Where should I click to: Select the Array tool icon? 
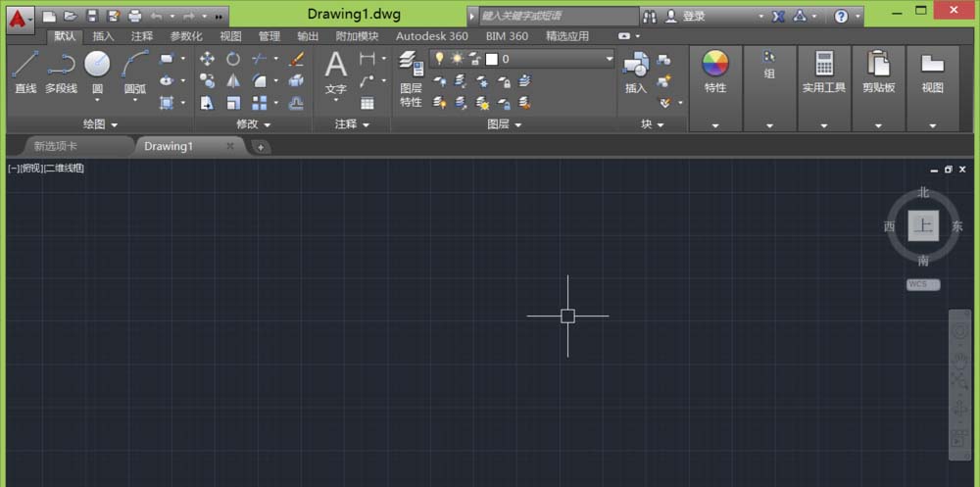pos(260,103)
